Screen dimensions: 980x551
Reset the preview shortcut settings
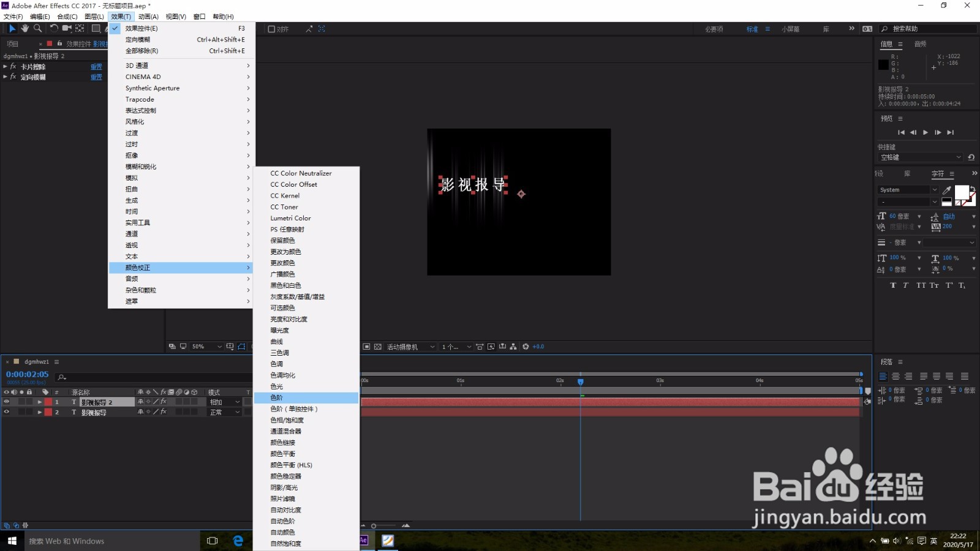[971, 157]
